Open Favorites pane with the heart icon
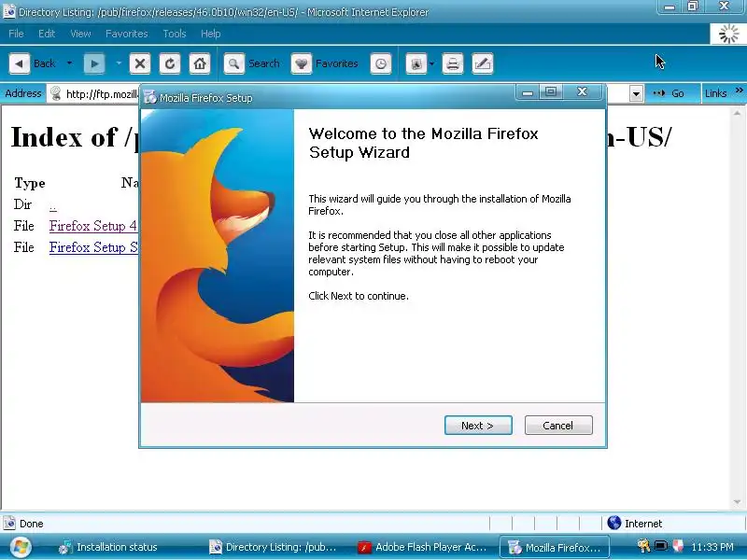 [301, 63]
